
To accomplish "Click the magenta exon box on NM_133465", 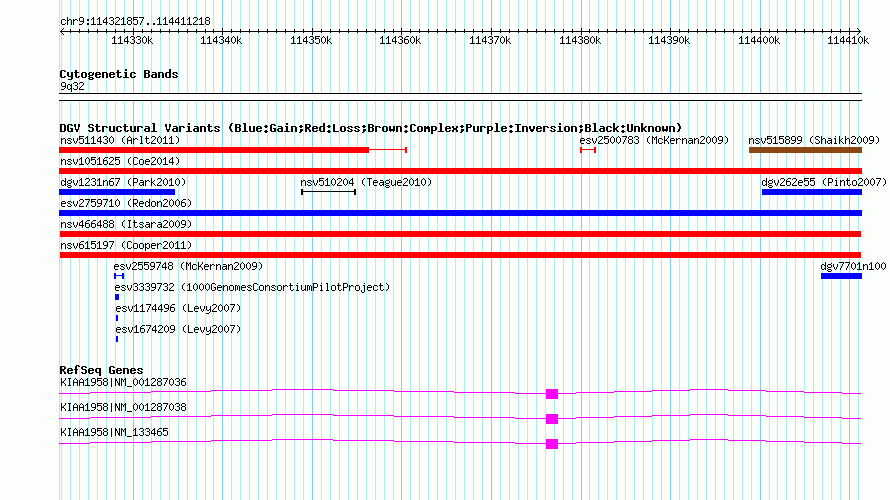I will click(x=552, y=444).
